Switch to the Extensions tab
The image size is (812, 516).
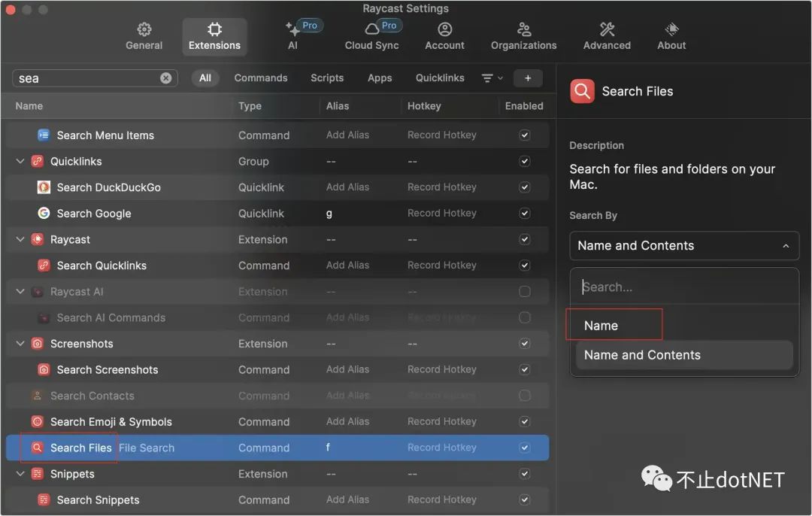(x=214, y=36)
